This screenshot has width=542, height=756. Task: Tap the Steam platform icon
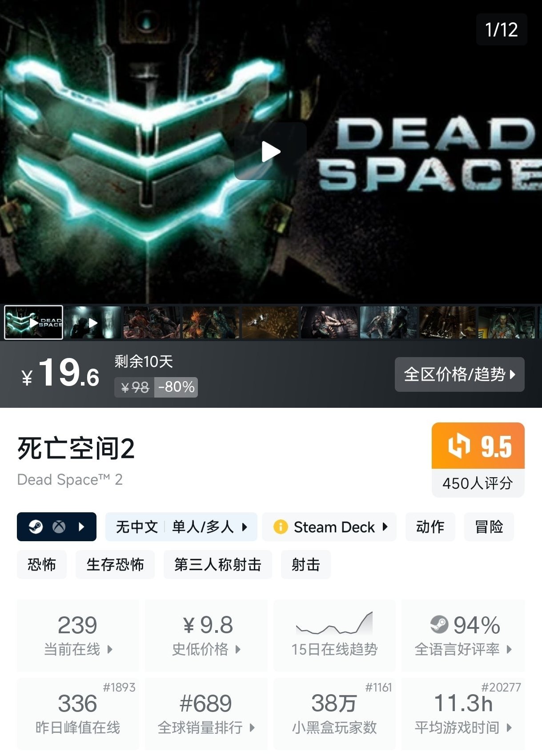36,527
